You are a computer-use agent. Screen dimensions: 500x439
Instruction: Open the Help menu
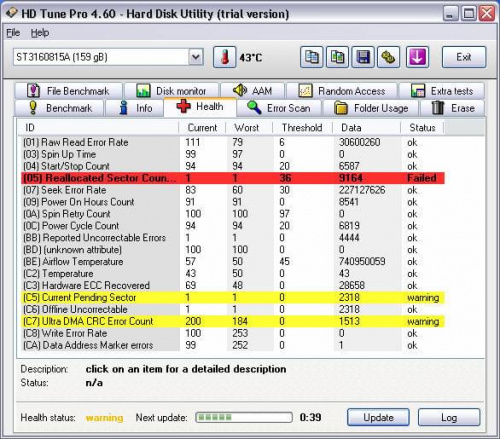pos(40,33)
